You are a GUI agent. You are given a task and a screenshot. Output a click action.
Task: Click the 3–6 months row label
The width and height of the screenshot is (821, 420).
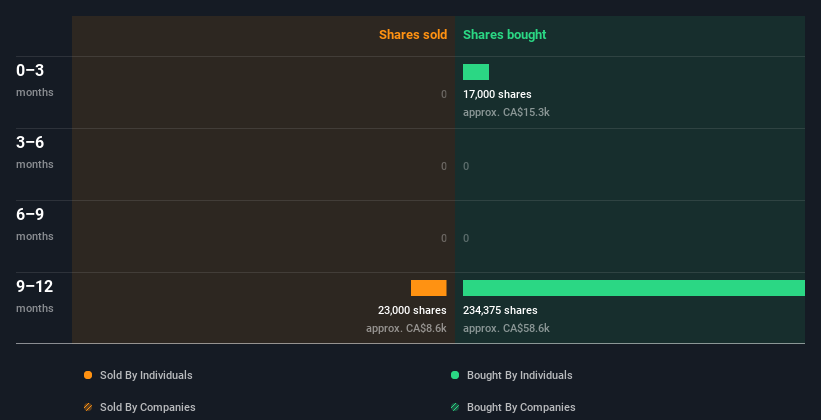click(x=35, y=152)
